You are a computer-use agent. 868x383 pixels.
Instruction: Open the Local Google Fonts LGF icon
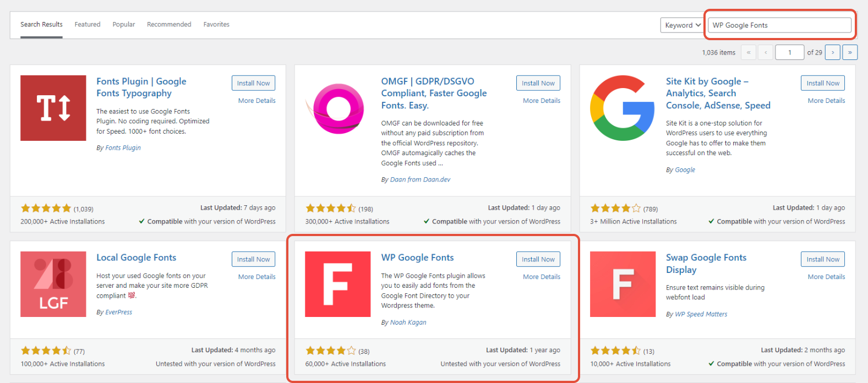[53, 284]
